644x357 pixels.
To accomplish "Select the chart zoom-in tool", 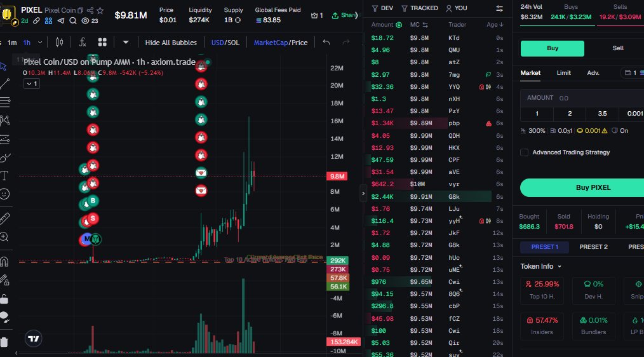I will (x=4, y=237).
